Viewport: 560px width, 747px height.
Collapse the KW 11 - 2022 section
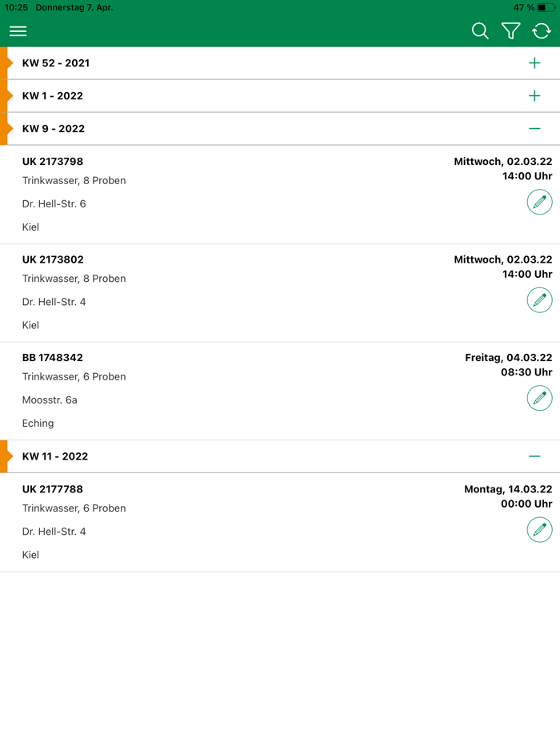click(534, 456)
